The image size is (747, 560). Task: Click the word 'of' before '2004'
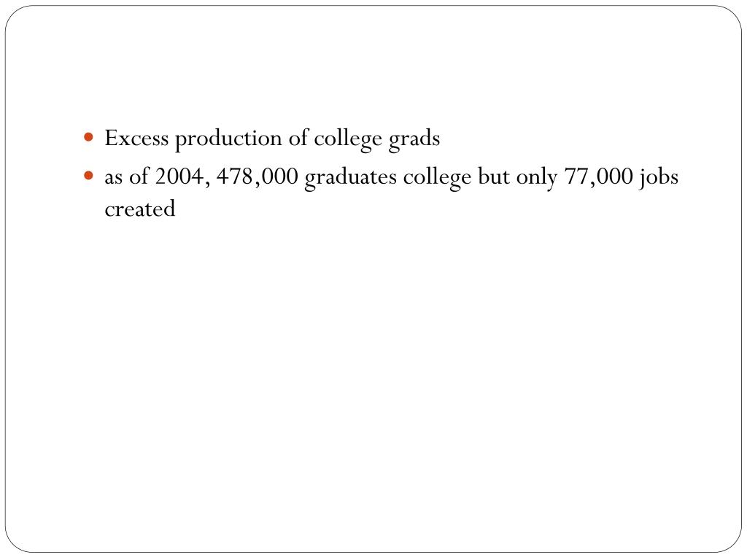pos(139,176)
